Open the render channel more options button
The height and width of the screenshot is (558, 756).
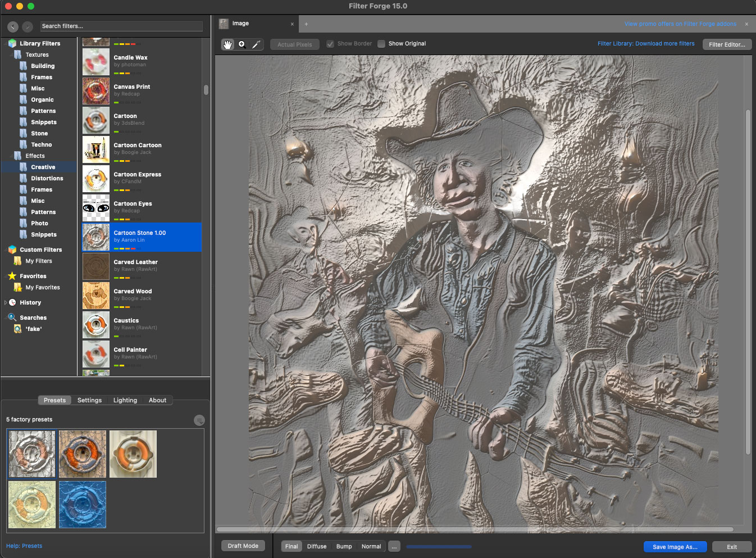point(394,546)
